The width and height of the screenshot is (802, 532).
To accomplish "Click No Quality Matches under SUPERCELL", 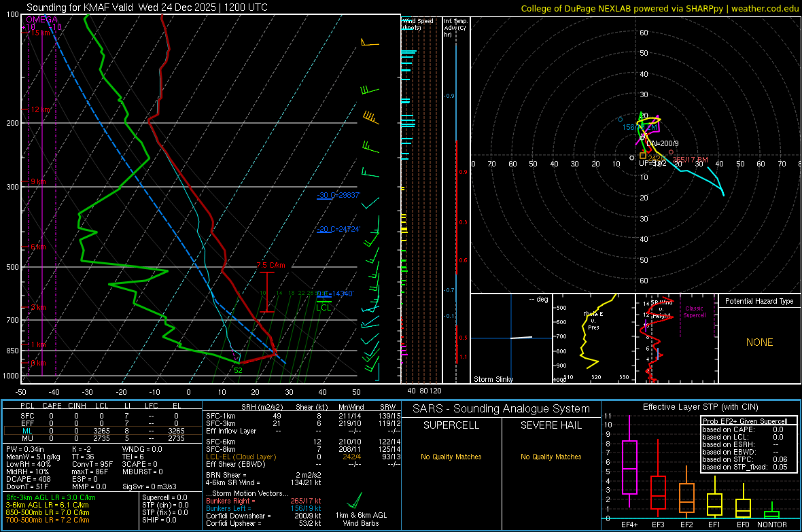I will tap(451, 457).
